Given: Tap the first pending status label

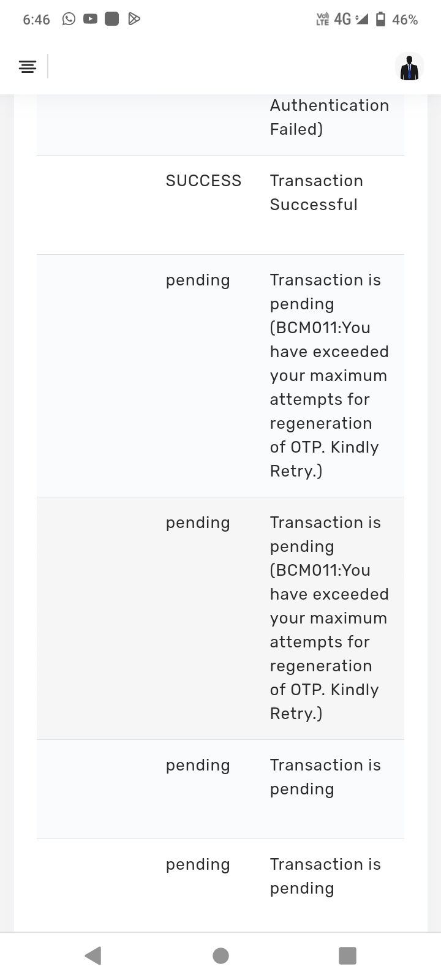Looking at the screenshot, I should (198, 280).
